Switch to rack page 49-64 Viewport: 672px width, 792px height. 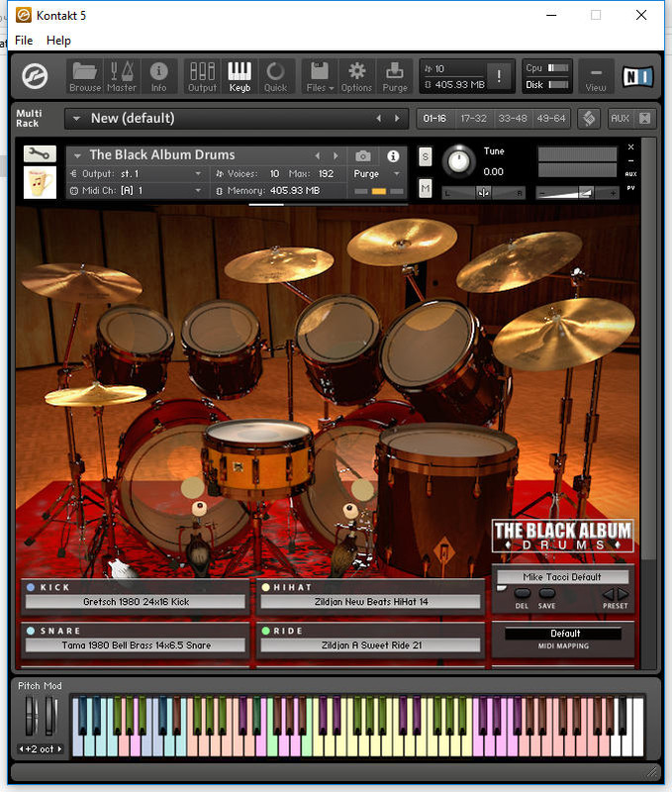[x=551, y=119]
